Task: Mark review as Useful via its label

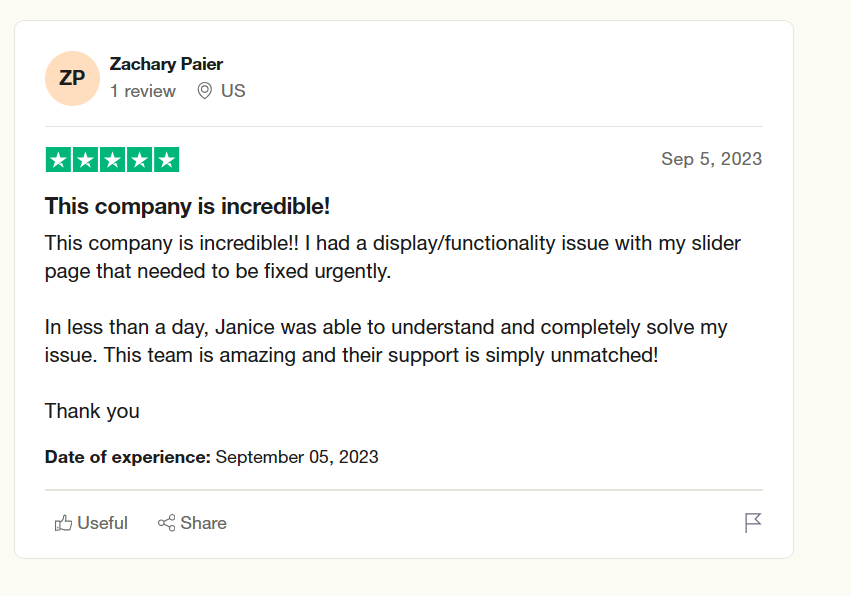Action: (x=103, y=523)
